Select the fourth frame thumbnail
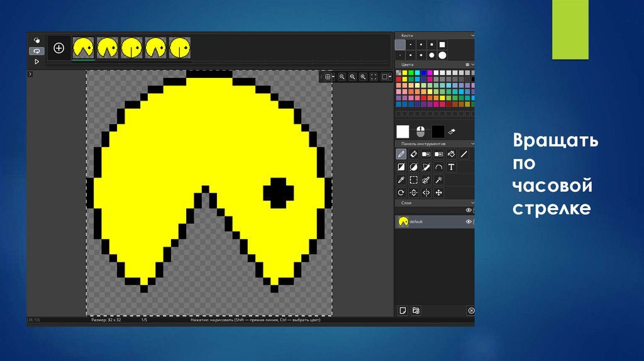Image resolution: width=644 pixels, height=361 pixels. [x=156, y=48]
